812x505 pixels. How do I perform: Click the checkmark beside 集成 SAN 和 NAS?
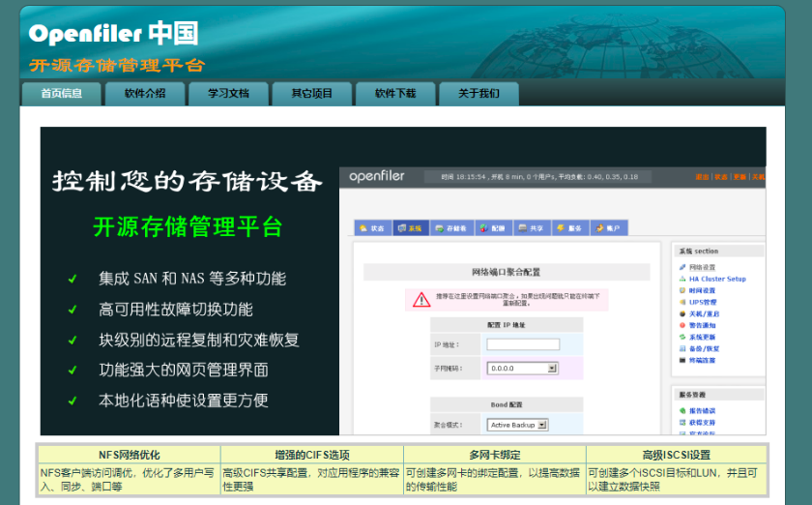[x=72, y=279]
